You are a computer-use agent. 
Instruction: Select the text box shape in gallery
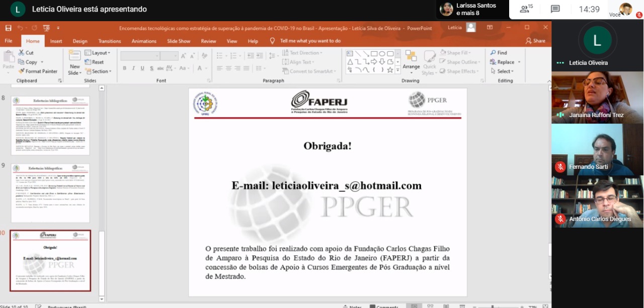[x=350, y=54]
